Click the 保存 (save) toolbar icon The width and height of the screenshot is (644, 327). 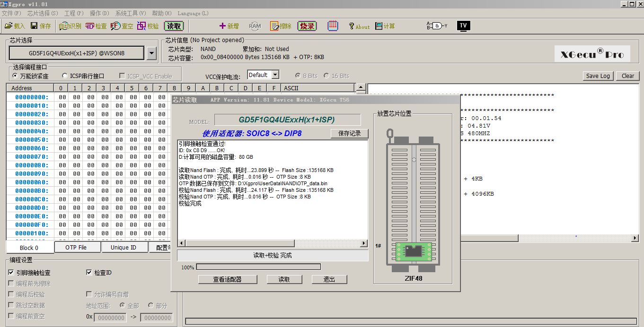pos(41,26)
